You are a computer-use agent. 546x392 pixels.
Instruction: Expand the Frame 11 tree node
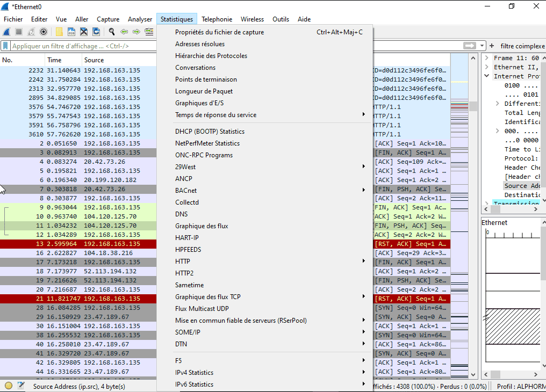pos(487,58)
